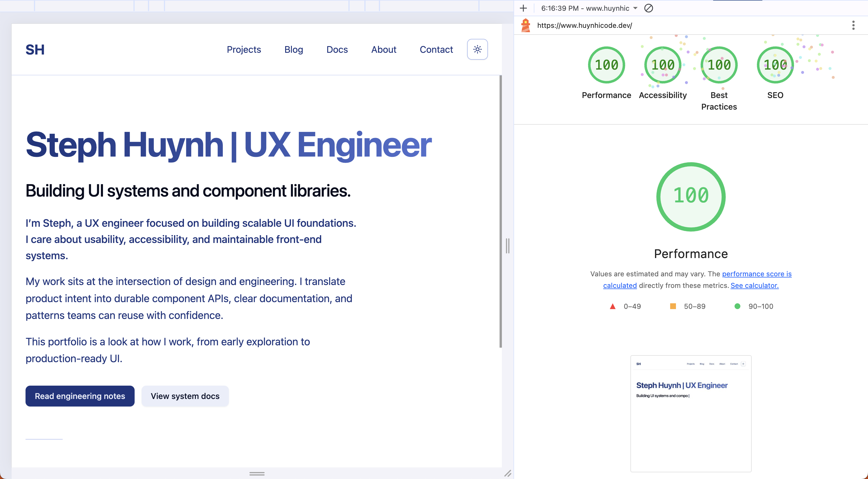Jump to the Best Practices score gauge
This screenshot has height=479, width=868.
pyautogui.click(x=719, y=65)
